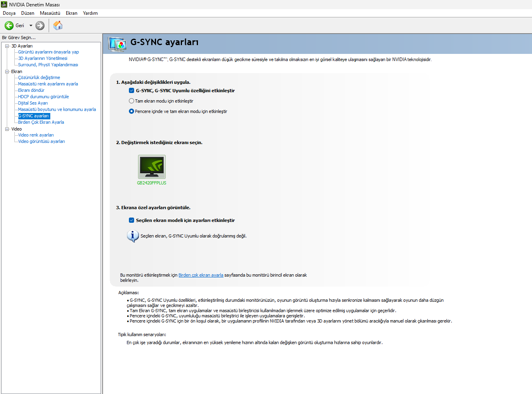
Task: Open Video renk ayarları page
Action: tap(36, 135)
